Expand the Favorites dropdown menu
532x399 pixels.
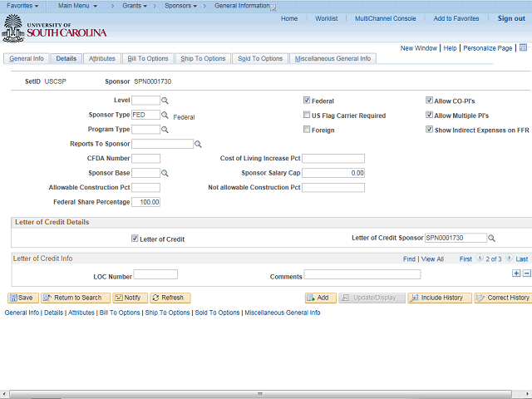click(x=22, y=6)
